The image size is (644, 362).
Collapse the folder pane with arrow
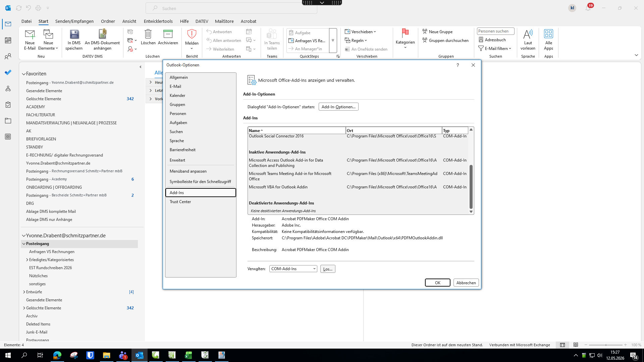pyautogui.click(x=141, y=67)
